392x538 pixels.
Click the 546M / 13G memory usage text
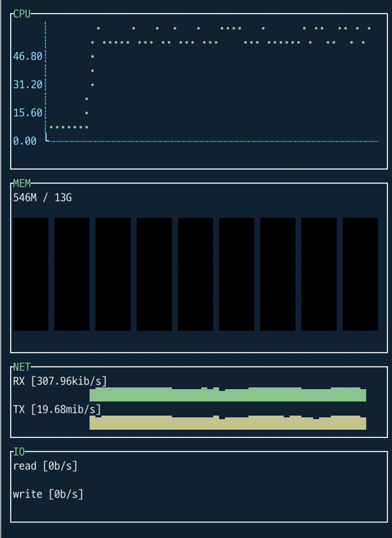tap(42, 198)
